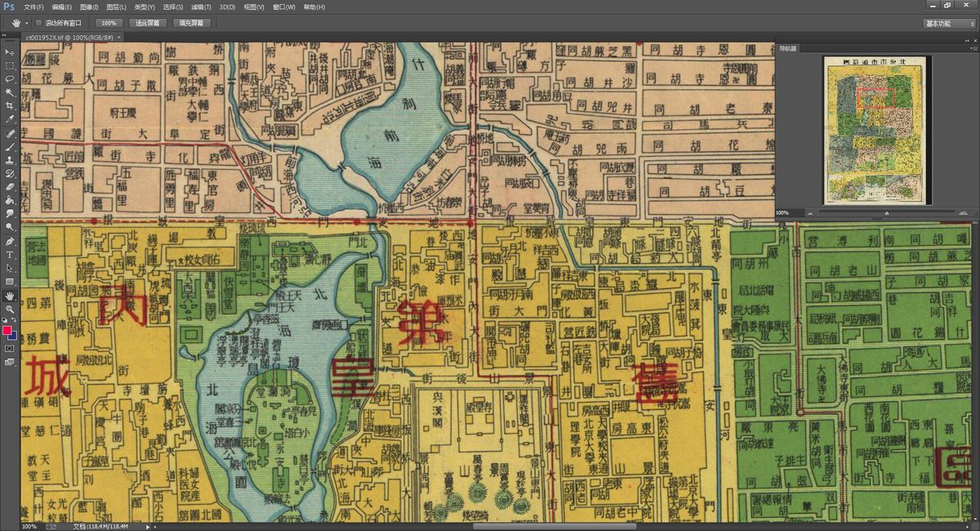The image size is (980, 531).
Task: Click the 100% button in options bar
Action: (x=108, y=23)
